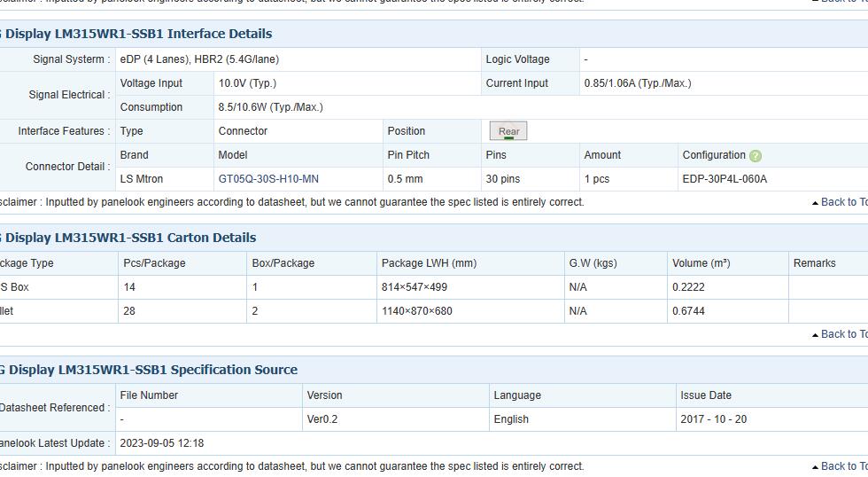
Task: Select the 2017 - 10 - 20 issue date
Action: (x=714, y=419)
